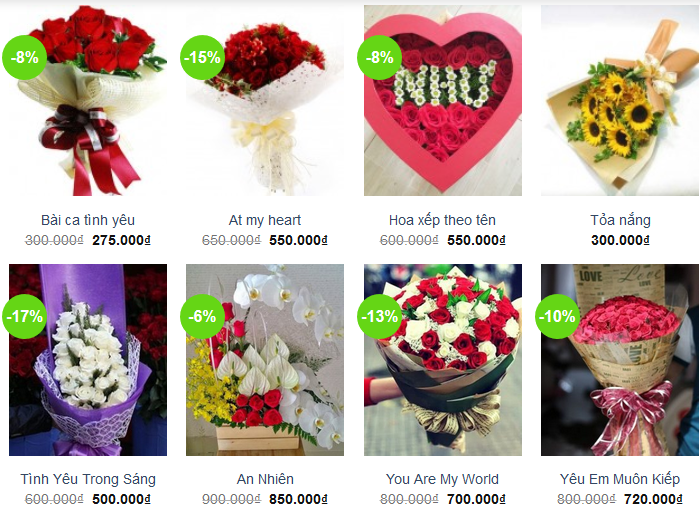Image resolution: width=700 pixels, height=519 pixels.
Task: Open the Tình Yêu Trong Sáng product link
Action: tap(88, 479)
